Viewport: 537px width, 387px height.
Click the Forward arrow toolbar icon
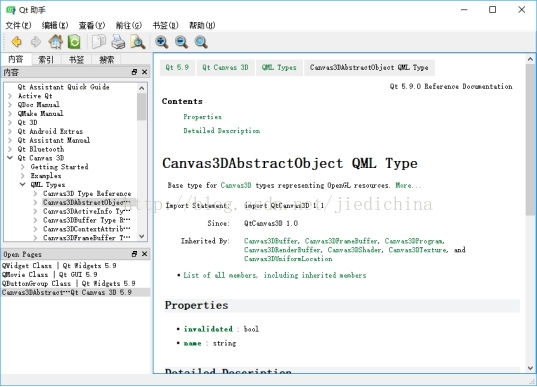coord(36,42)
